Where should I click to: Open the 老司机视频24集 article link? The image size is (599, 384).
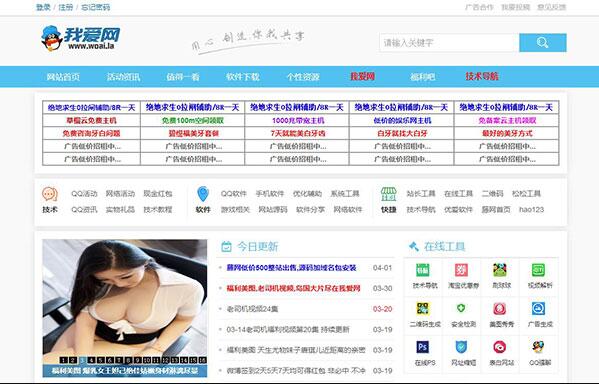tap(252, 309)
